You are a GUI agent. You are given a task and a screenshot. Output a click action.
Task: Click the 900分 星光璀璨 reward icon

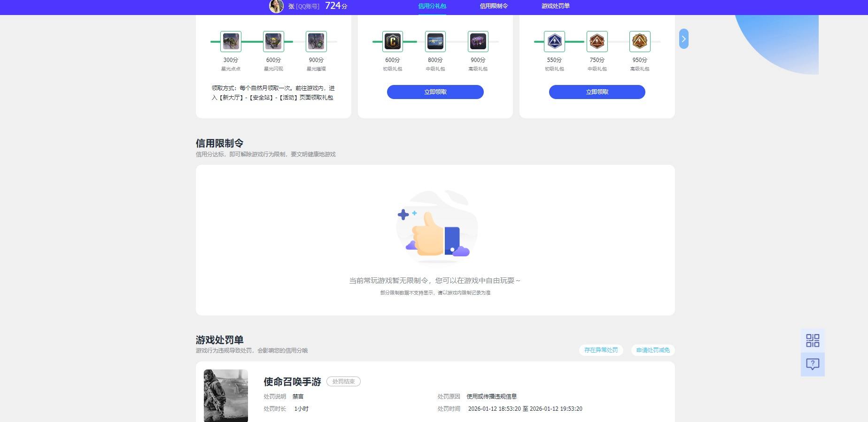(x=316, y=41)
